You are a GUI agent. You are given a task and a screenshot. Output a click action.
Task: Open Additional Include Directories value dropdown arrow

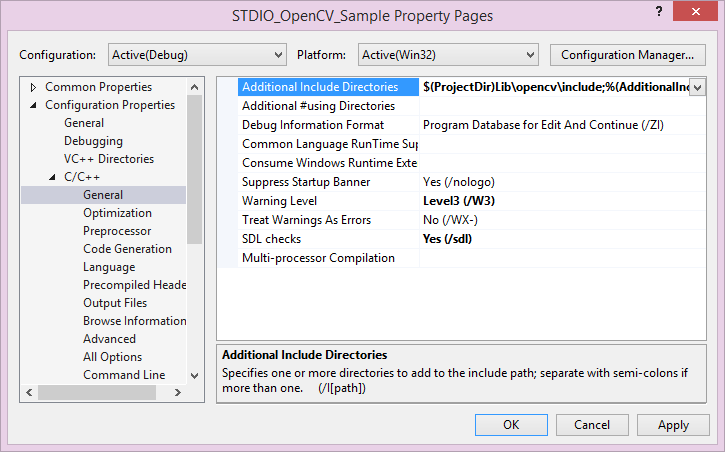(x=697, y=87)
